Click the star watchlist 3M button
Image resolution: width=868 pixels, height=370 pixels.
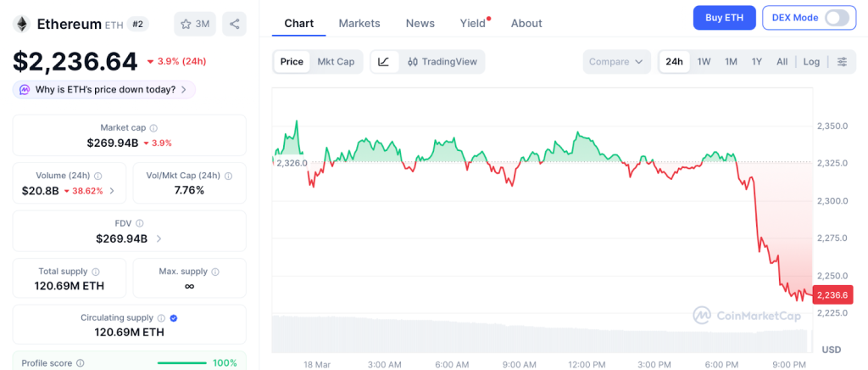tap(194, 24)
